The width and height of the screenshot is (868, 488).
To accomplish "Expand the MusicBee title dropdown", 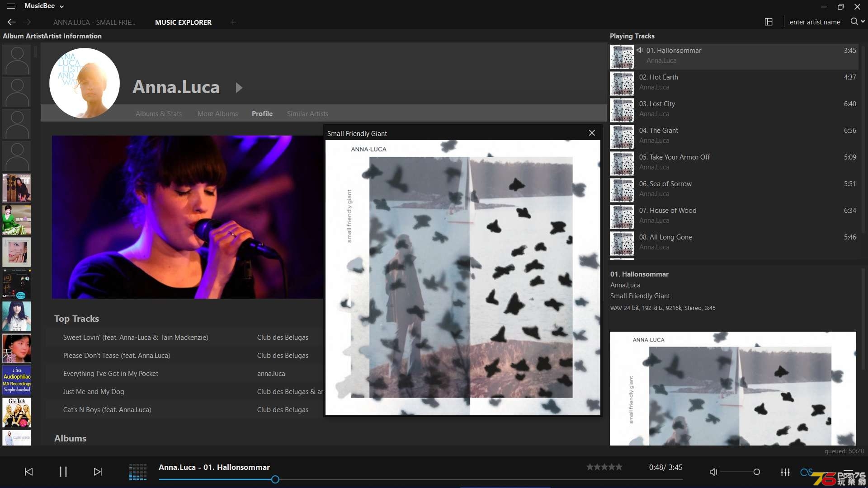I will [61, 6].
